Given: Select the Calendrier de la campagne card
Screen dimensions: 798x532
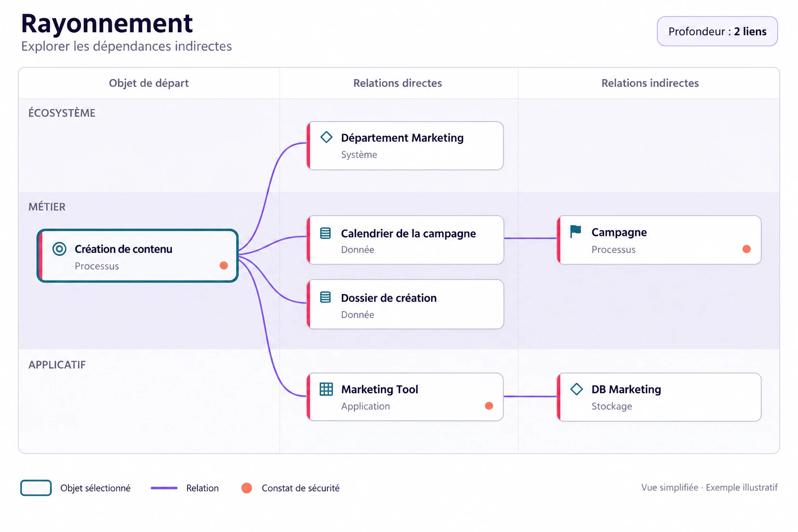Looking at the screenshot, I should click(x=405, y=240).
